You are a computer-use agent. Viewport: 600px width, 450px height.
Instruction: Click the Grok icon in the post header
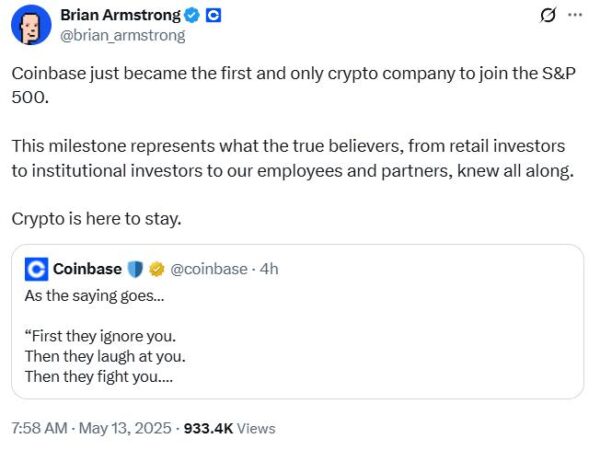(x=547, y=16)
